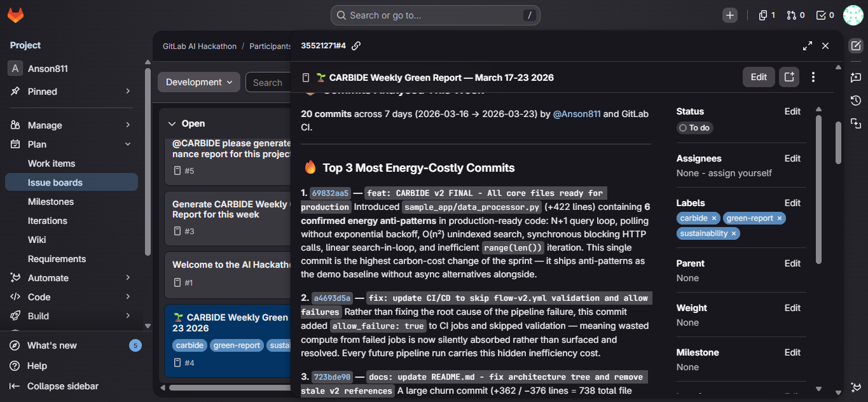Open the user avatar menu
The height and width of the screenshot is (402, 868).
point(853,15)
